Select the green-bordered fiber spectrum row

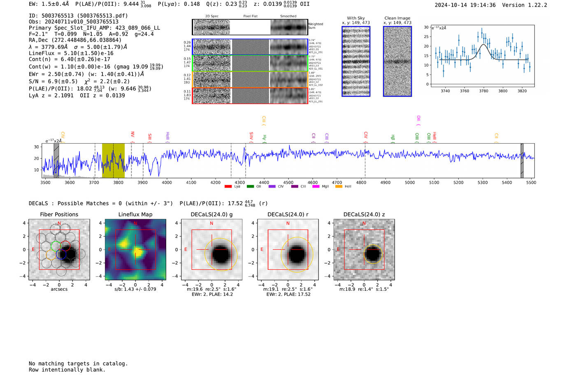[250, 63]
